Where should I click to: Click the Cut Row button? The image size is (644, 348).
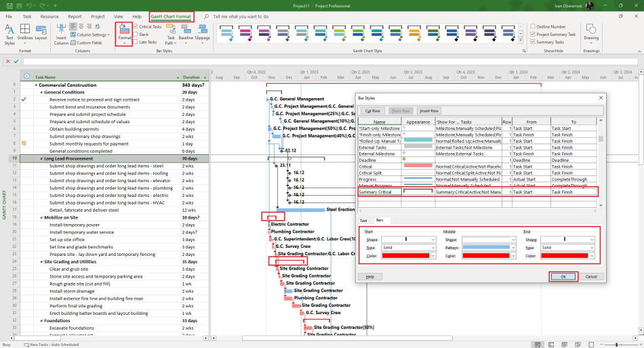(x=373, y=111)
